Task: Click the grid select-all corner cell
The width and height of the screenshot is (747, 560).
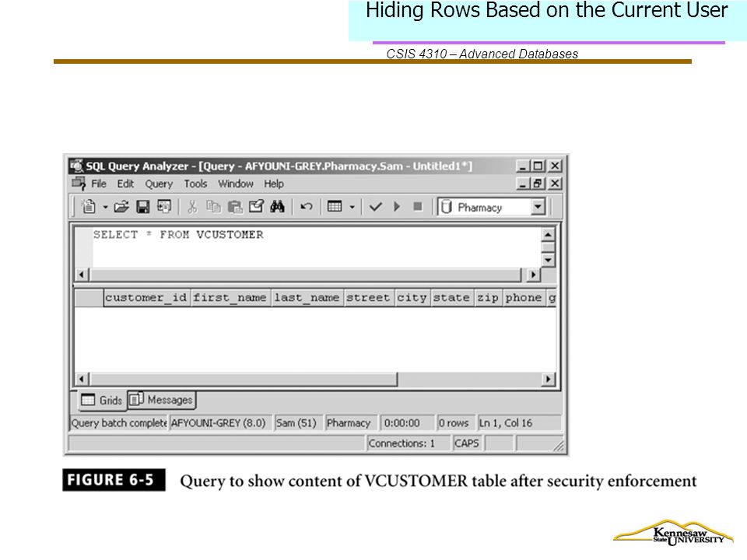Action: pos(89,298)
